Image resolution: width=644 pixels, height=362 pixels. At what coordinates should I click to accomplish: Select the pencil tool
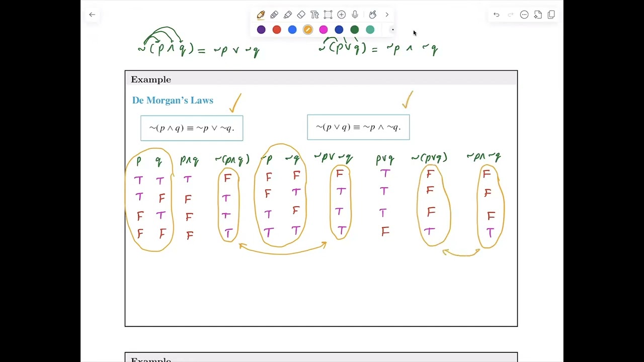point(274,15)
